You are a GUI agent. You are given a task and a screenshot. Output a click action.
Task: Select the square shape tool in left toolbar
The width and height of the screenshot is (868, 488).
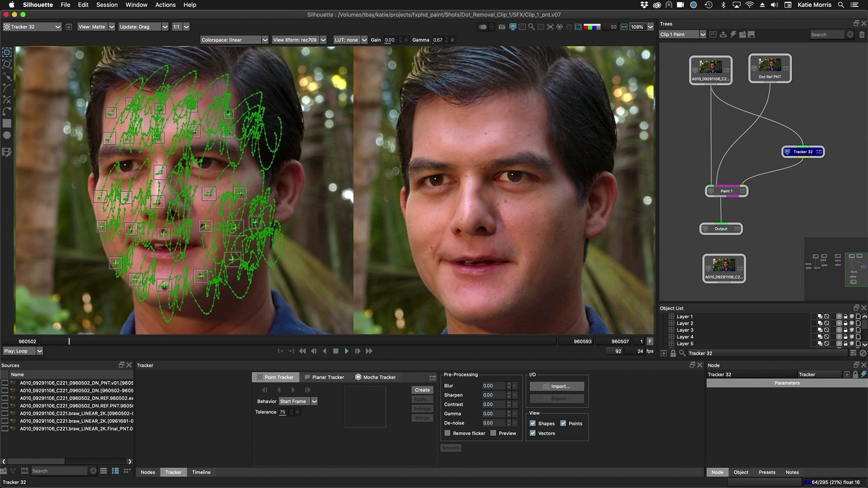[7, 123]
